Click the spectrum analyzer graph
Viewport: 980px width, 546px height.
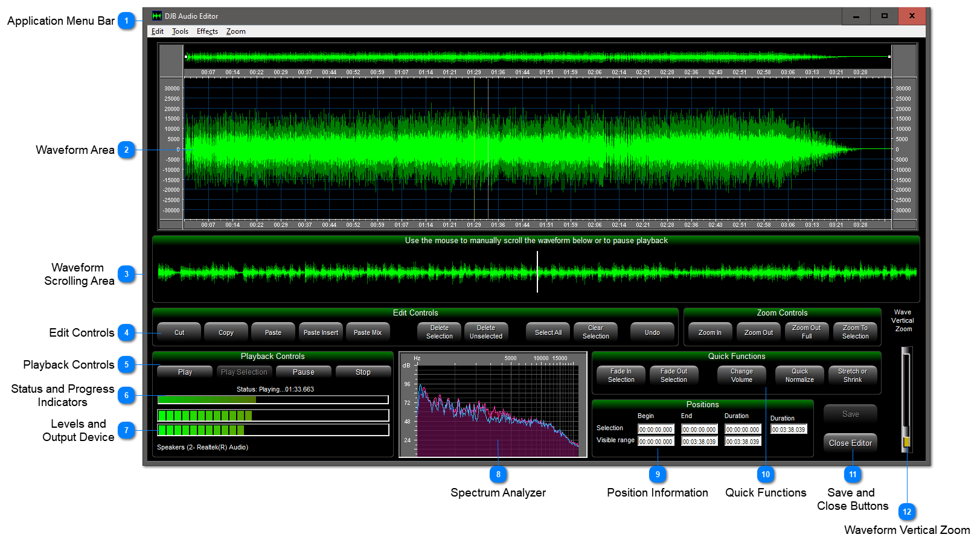[x=493, y=405]
